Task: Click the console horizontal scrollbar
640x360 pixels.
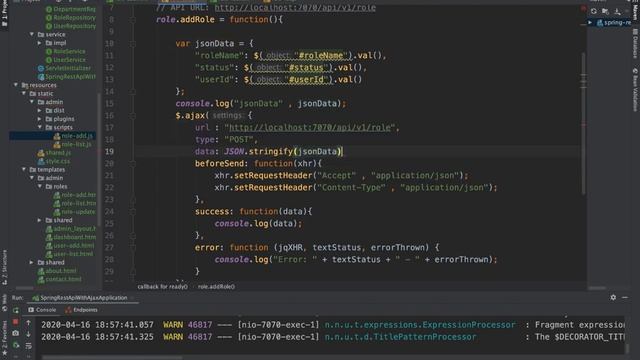Action: tap(112, 358)
